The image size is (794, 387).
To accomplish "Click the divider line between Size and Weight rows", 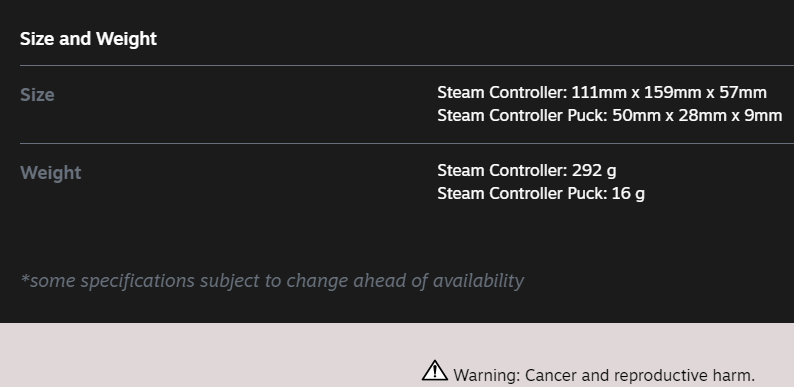I will click(x=407, y=143).
